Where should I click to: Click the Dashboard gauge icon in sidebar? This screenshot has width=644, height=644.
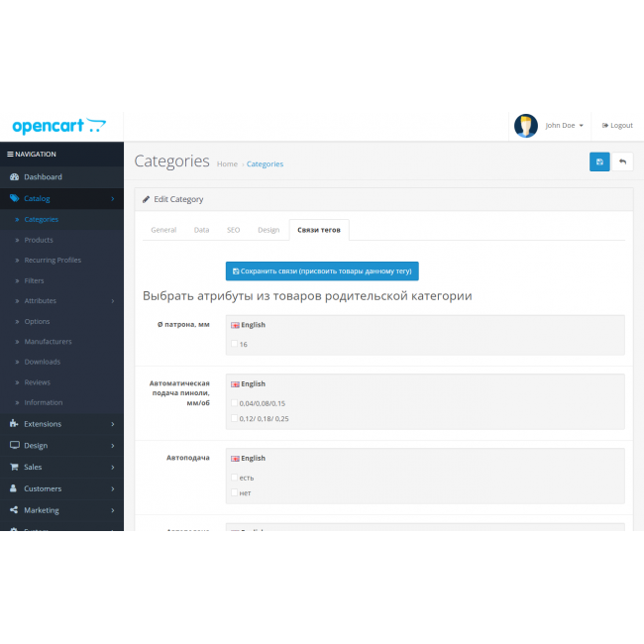14,177
